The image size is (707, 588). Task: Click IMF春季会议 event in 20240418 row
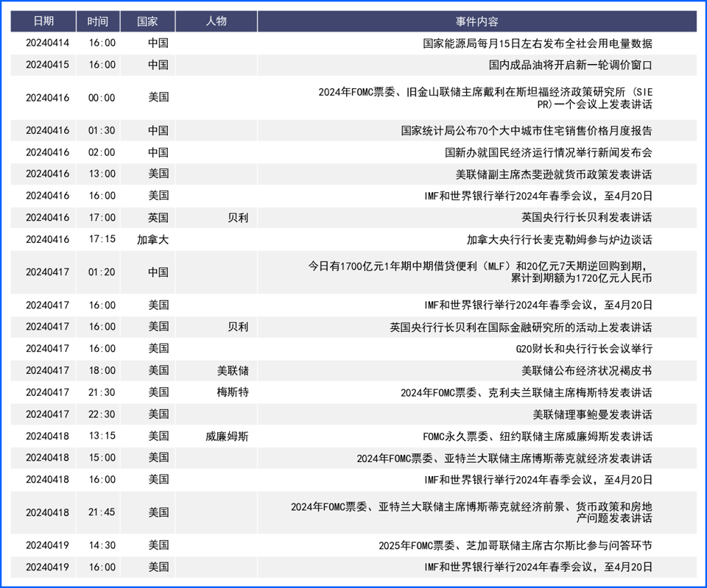[538, 480]
